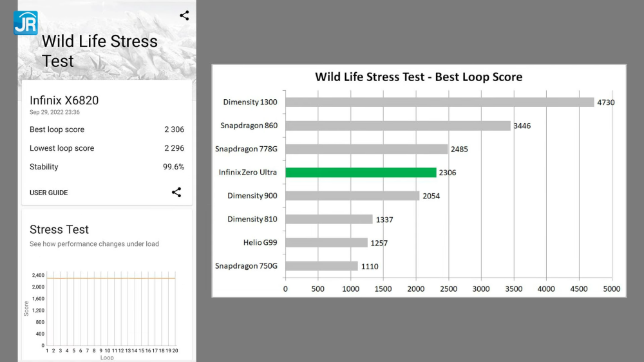Screen dimensions: 644x362
Task: Select the Dimensity 900 bar
Action: [x=352, y=196]
